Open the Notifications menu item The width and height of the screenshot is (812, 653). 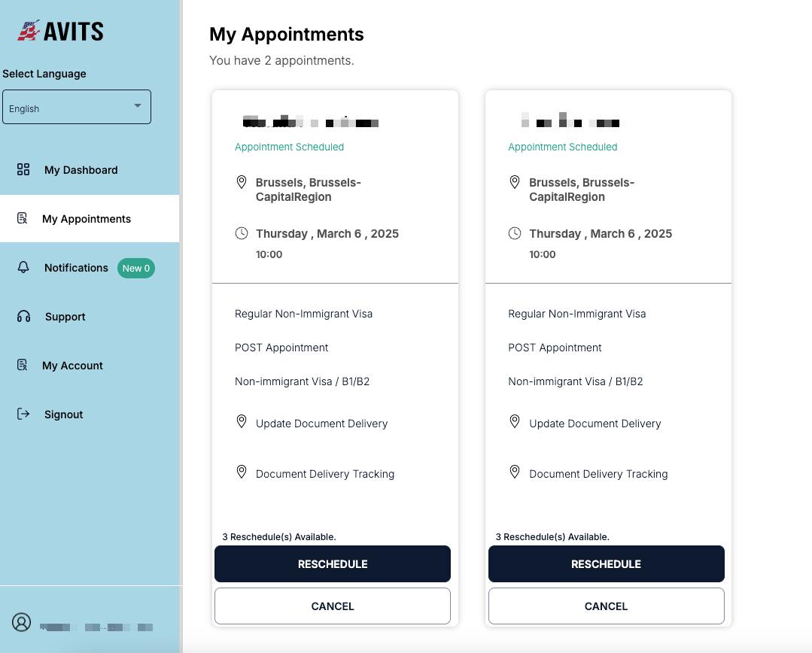click(76, 268)
